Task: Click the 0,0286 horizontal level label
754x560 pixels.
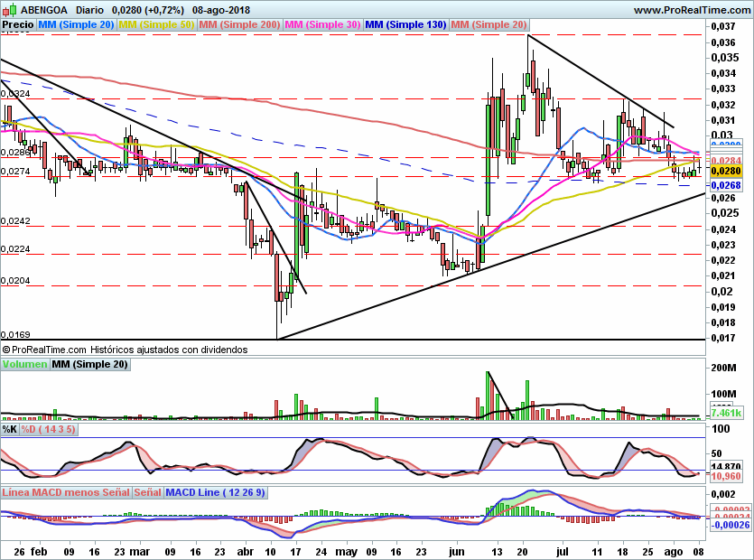Action: click(x=15, y=153)
